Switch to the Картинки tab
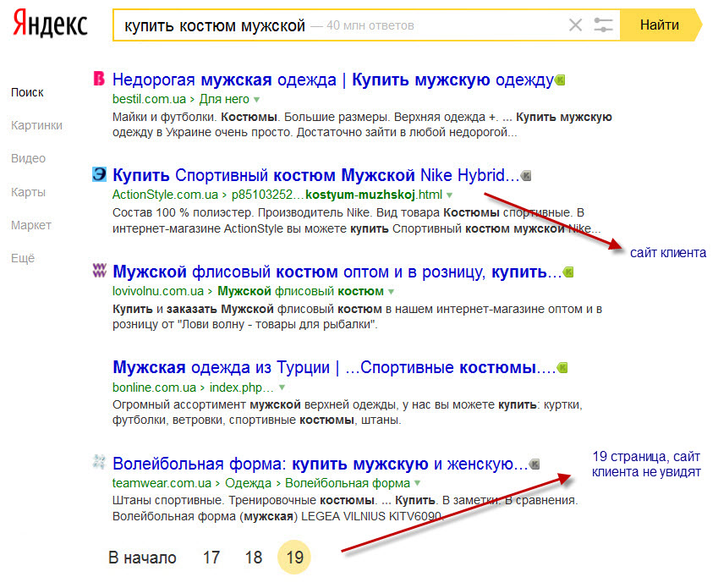The height and width of the screenshot is (588, 718). point(36,125)
